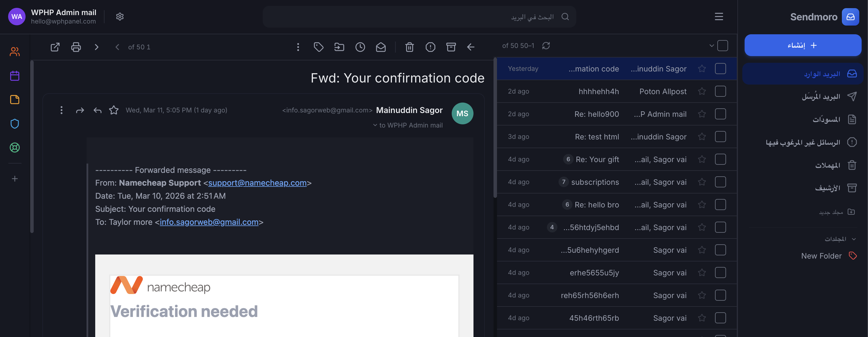
Task: Select all conversations with the top checkbox
Action: click(x=723, y=45)
